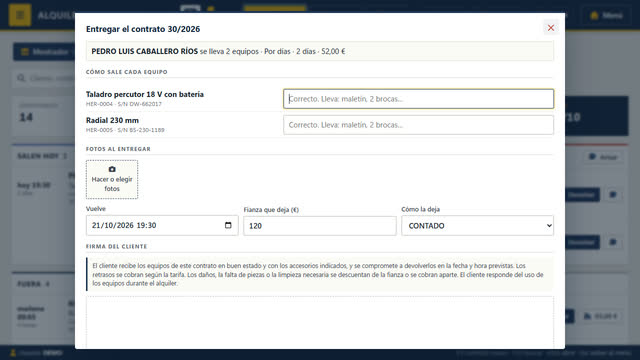Screen dimensions: 640x360
Task: Click the FOTOS AL ENTREGAR heading
Action: click(x=118, y=149)
